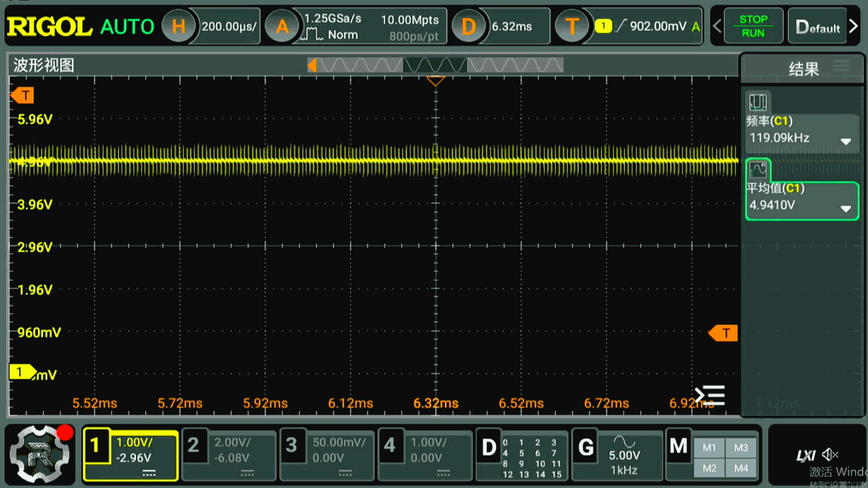This screenshot has width=868, height=488.
Task: Click the LXI network status icon
Action: (x=807, y=455)
